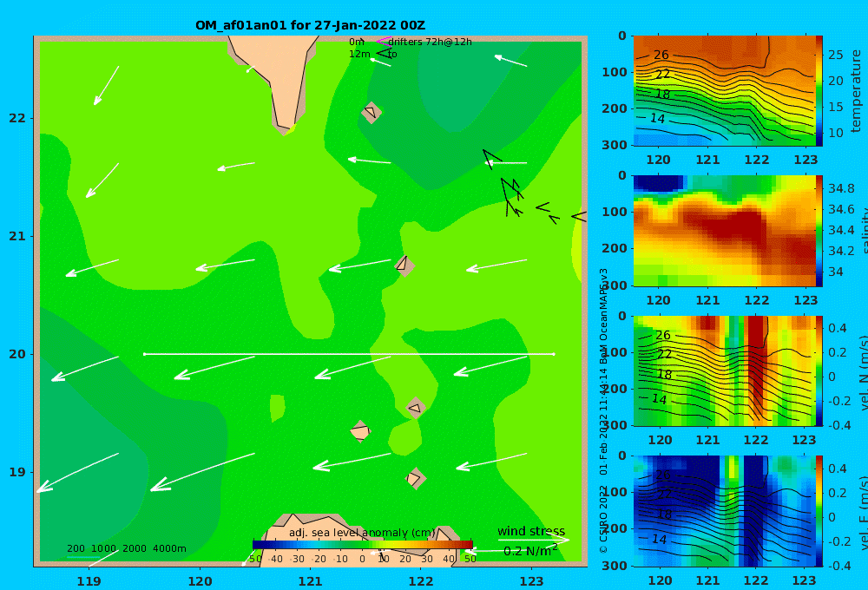Click the black arrow beside the 12m legend label
This screenshot has width=868, height=590.
383,53
